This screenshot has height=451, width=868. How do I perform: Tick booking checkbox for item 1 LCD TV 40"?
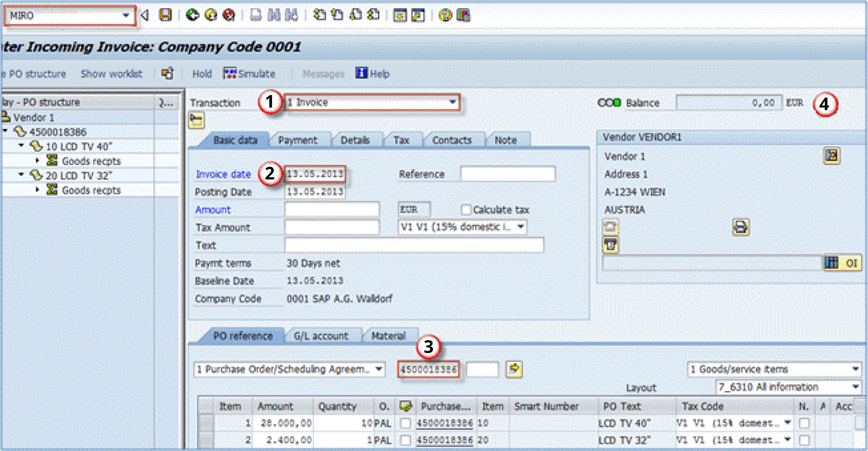[x=405, y=423]
